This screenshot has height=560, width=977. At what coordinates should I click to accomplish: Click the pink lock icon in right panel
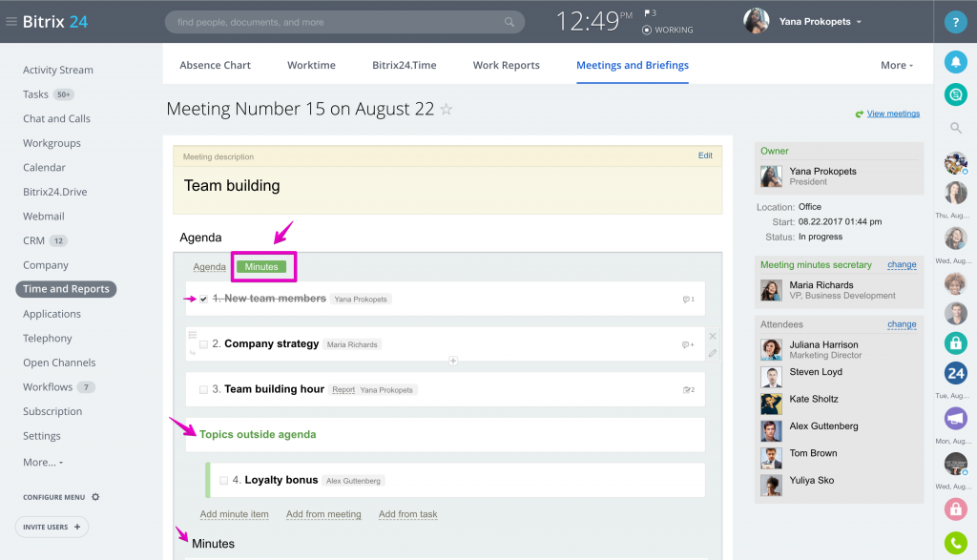pos(955,508)
